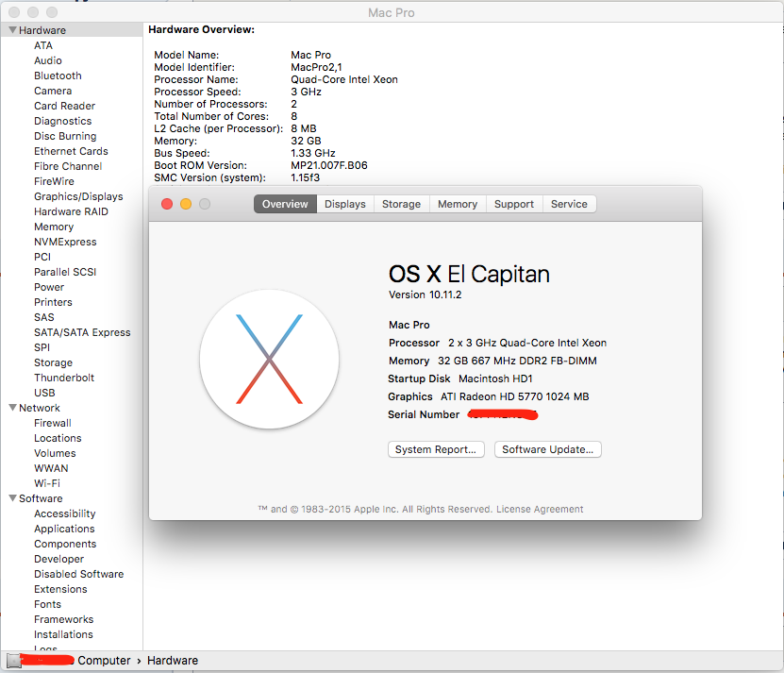Collapse the Hardware disclosure triangle
784x673 pixels.
coord(13,30)
